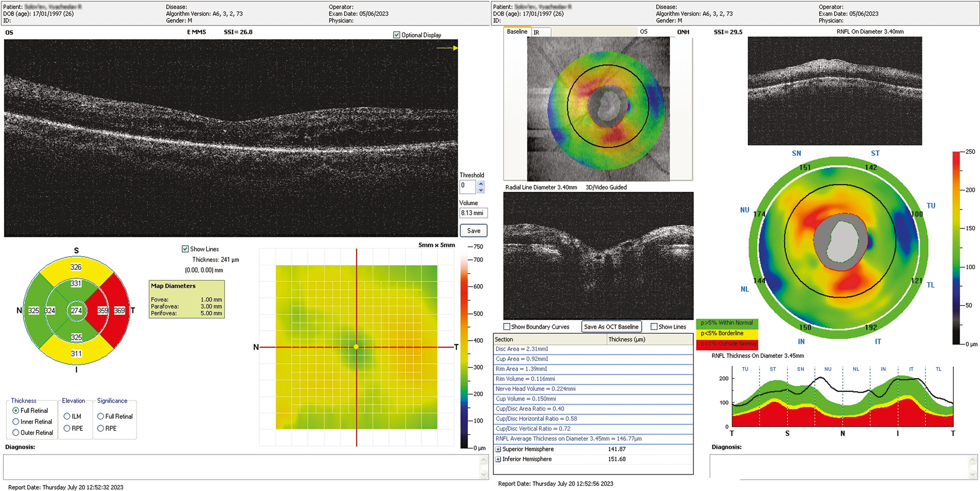The width and height of the screenshot is (980, 491).
Task: Choose the ILM elevation radio button
Action: pyautogui.click(x=67, y=416)
